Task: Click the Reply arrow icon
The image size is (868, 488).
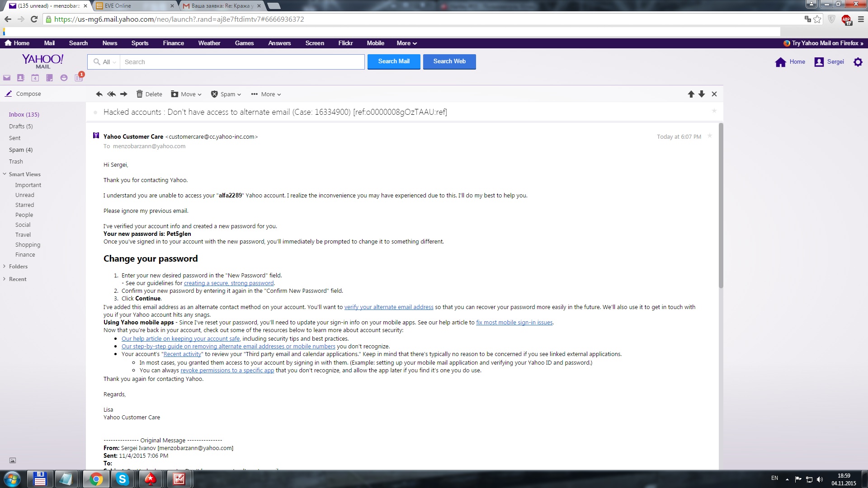Action: (99, 94)
